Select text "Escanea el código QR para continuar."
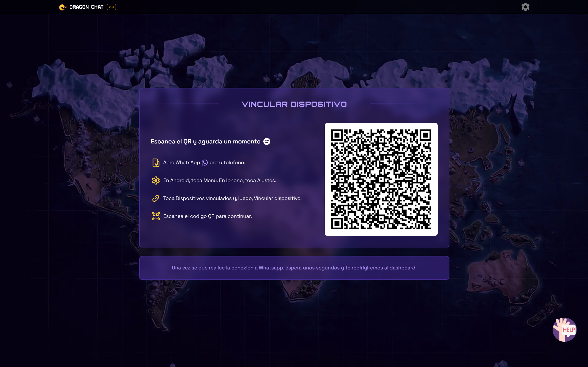Screen dimensions: 588x367 (207, 216)
